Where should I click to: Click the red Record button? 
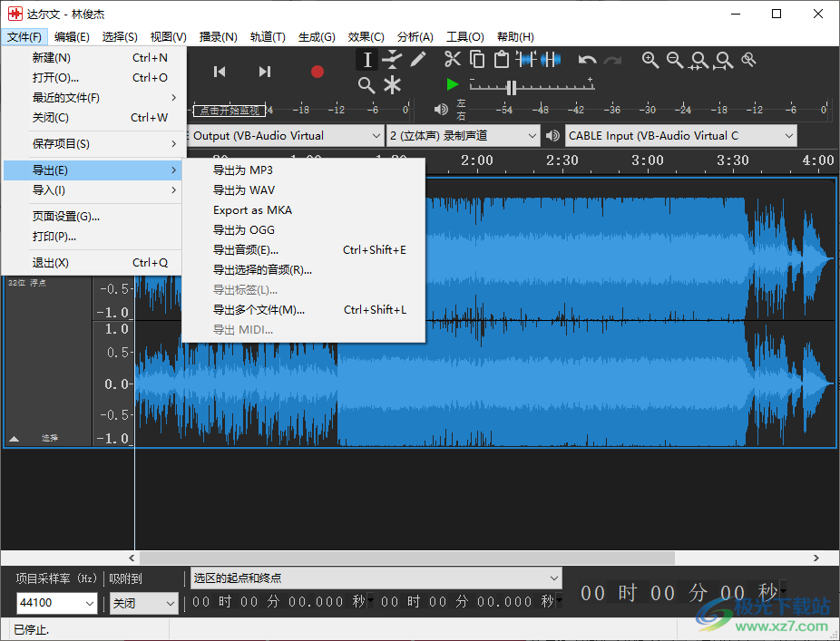click(x=317, y=72)
